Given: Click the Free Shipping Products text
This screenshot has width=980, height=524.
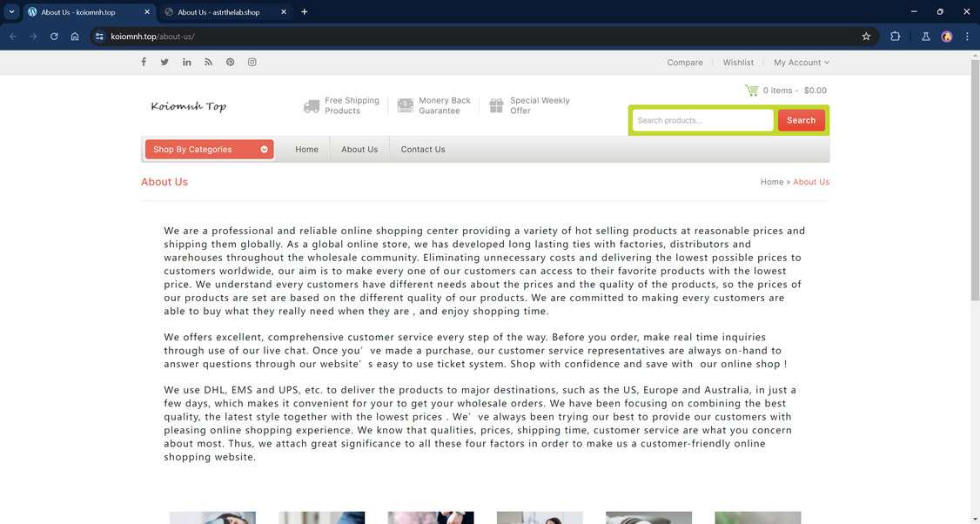Looking at the screenshot, I should tap(352, 105).
